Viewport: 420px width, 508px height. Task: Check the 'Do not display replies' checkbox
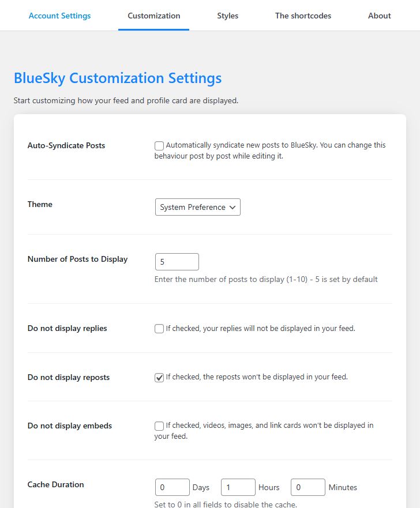[159, 328]
